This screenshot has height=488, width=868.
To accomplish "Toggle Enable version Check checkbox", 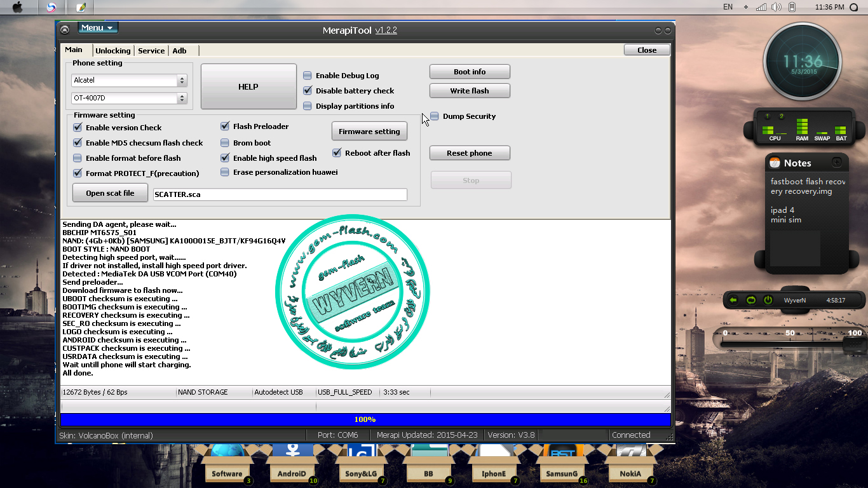I will tap(78, 128).
